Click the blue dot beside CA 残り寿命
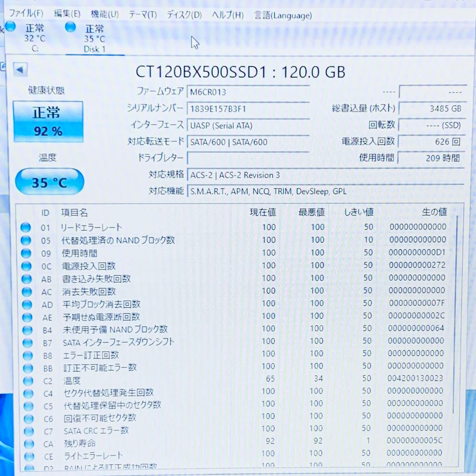This screenshot has height=476, width=476. [x=26, y=444]
